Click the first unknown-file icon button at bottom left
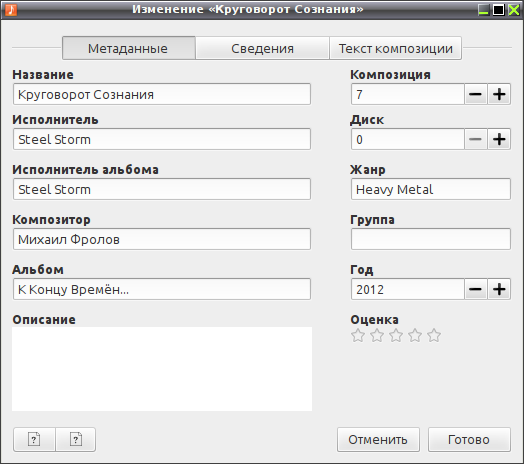Viewport: 524px width, 464px height. coord(34,439)
